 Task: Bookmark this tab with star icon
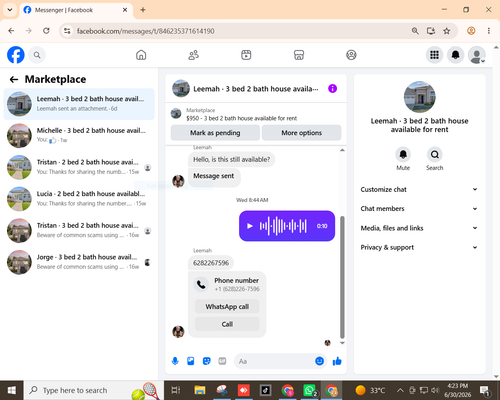(447, 31)
